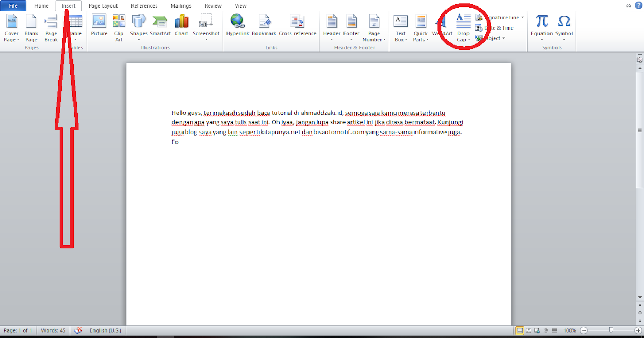Click the zoom slider handle
Image resolution: width=644 pixels, height=338 pixels.
click(x=611, y=330)
